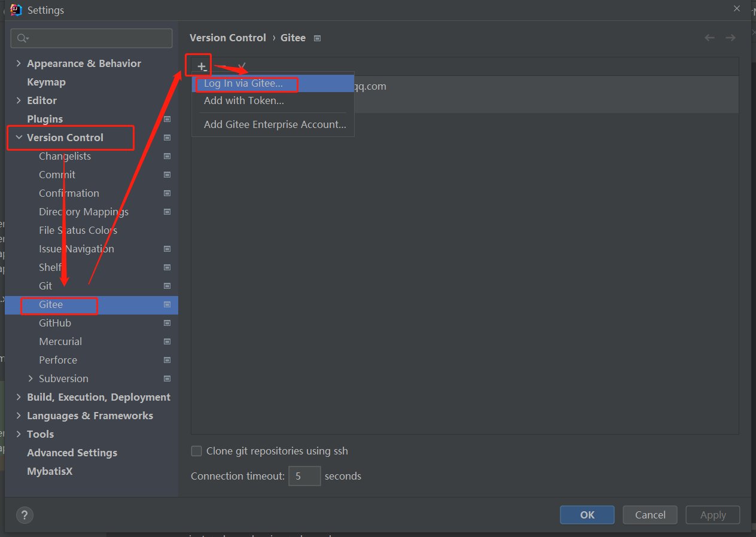Click the project icon on Confirmation row
This screenshot has height=537, width=756.
pyautogui.click(x=167, y=193)
